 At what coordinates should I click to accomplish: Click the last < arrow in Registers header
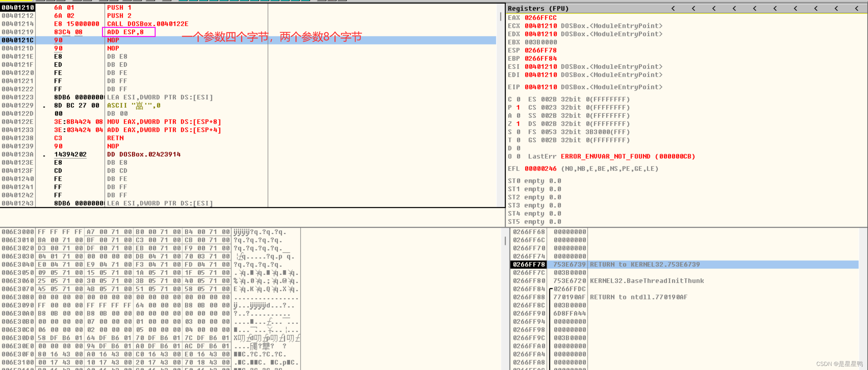click(856, 8)
